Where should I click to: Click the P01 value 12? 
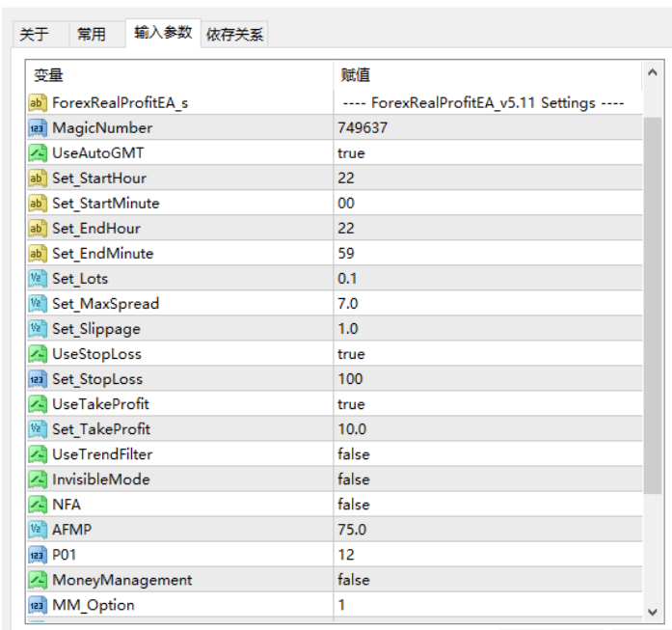tap(346, 555)
